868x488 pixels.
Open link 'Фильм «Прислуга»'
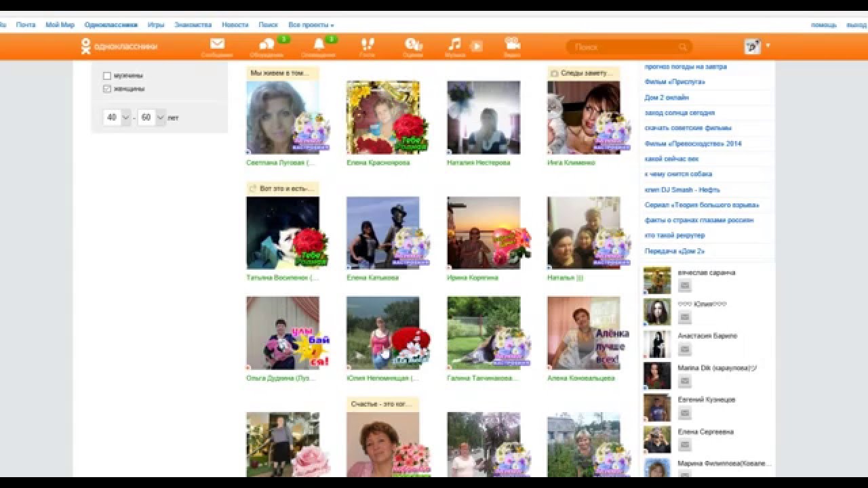pos(675,82)
